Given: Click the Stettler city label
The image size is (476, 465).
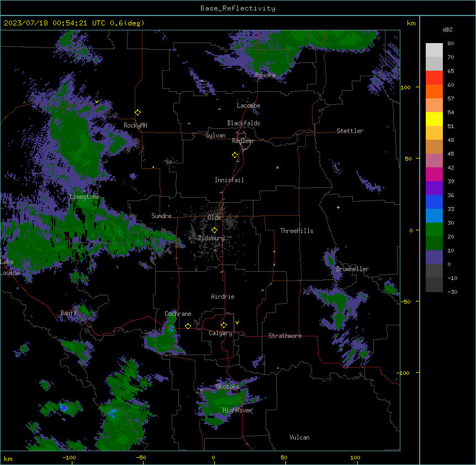Looking at the screenshot, I should click(350, 131).
